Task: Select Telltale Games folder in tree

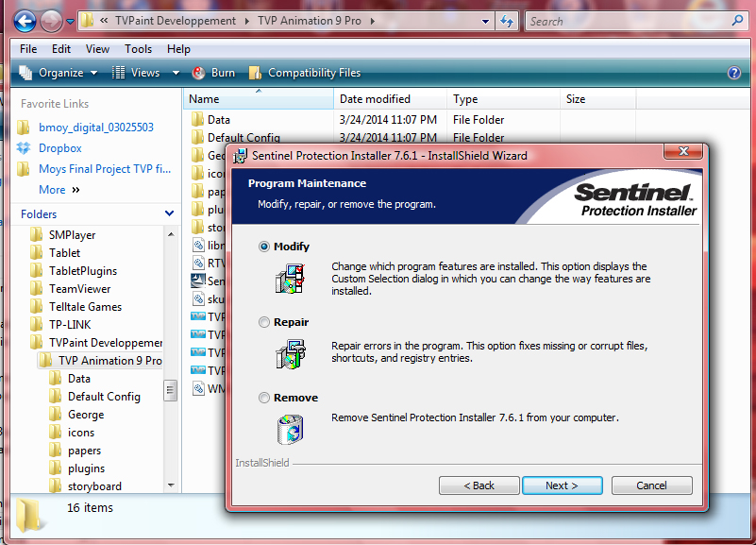Action: coord(85,307)
